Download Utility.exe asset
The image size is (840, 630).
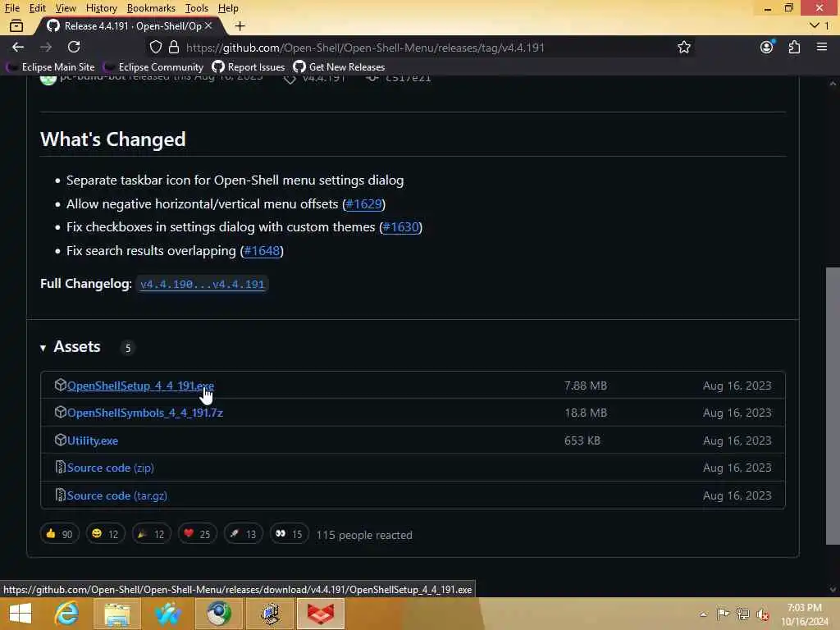tap(92, 441)
